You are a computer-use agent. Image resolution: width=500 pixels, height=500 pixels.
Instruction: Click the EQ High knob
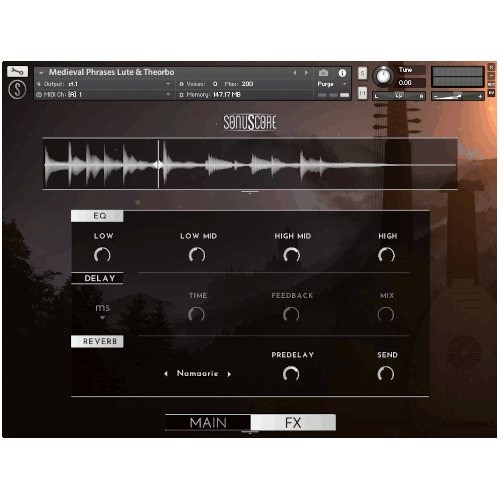386,255
